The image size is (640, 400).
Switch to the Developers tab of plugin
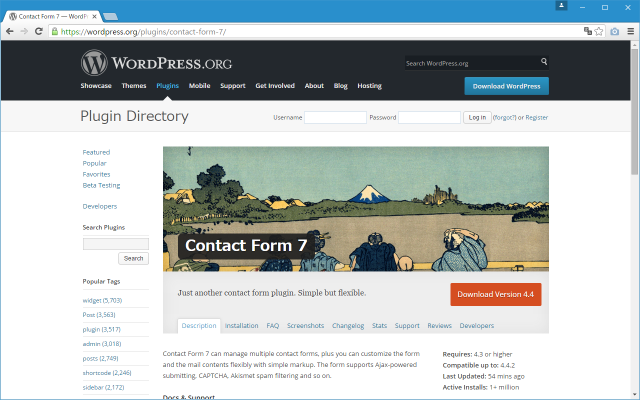[x=477, y=326]
